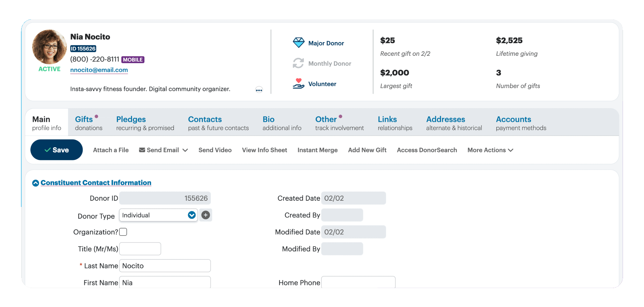Select Access DonorSearch in the toolbar
The width and height of the screenshot is (644, 307).
pos(426,150)
